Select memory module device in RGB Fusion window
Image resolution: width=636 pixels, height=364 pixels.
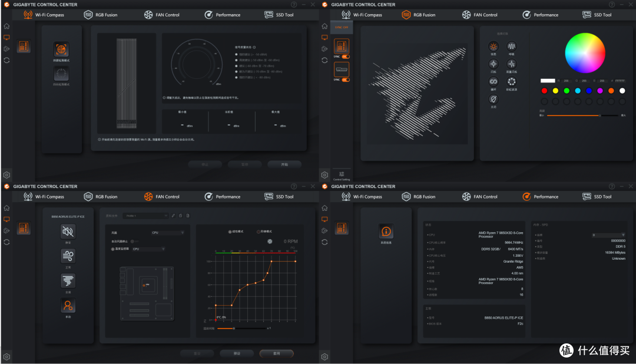tap(342, 70)
